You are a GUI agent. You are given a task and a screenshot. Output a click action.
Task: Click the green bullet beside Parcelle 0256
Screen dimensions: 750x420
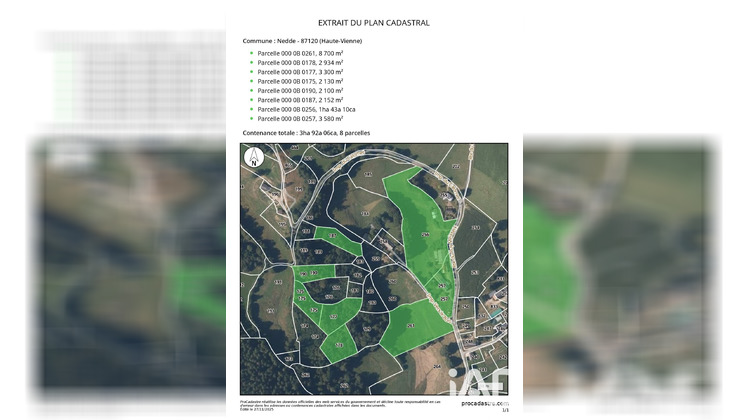(250, 109)
